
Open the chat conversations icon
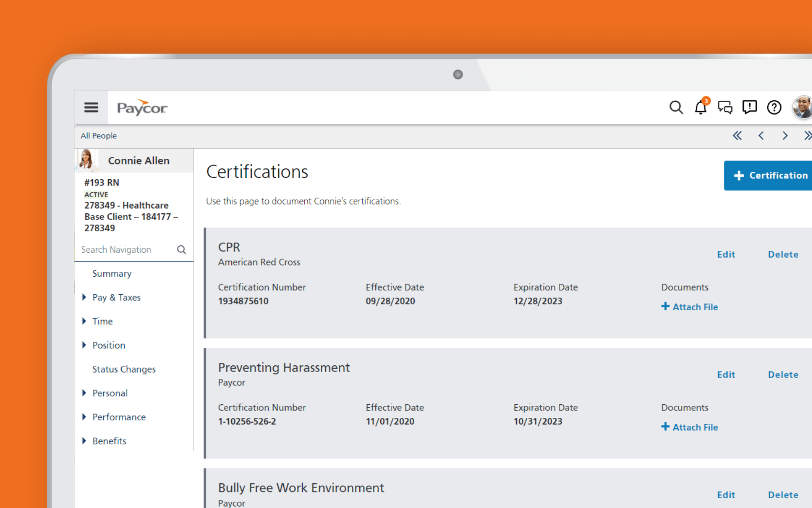tap(725, 107)
